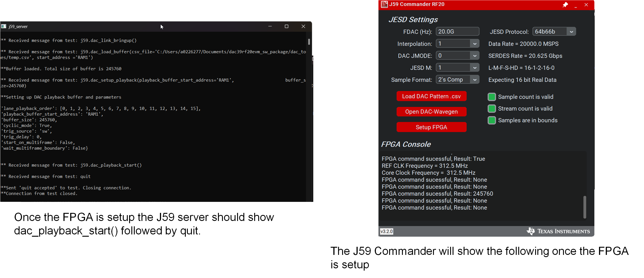644x278 pixels.
Task: Select the FDAC (Hz) input field
Action: (x=458, y=31)
